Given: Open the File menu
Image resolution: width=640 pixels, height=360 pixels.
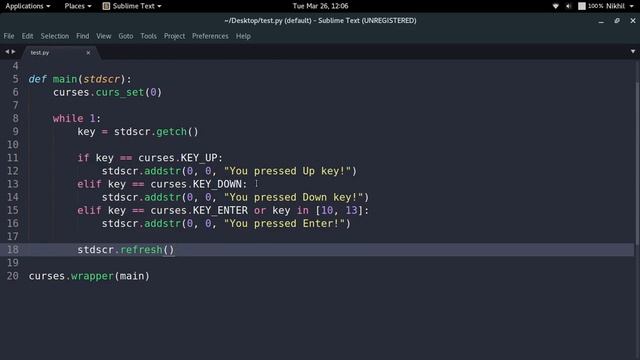Looking at the screenshot, I should coord(9,36).
